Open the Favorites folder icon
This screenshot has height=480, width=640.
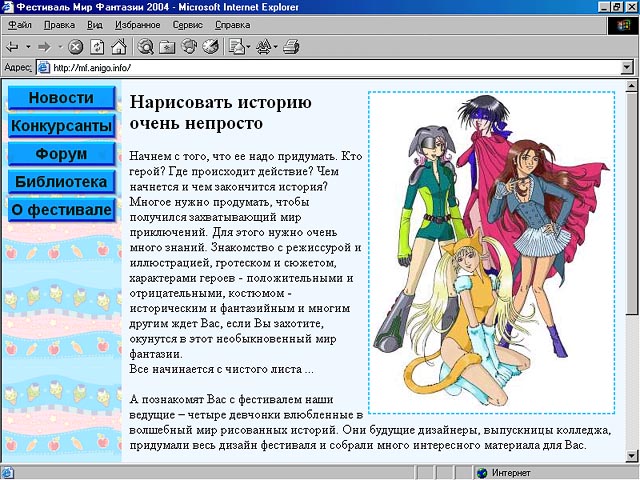coord(167,46)
